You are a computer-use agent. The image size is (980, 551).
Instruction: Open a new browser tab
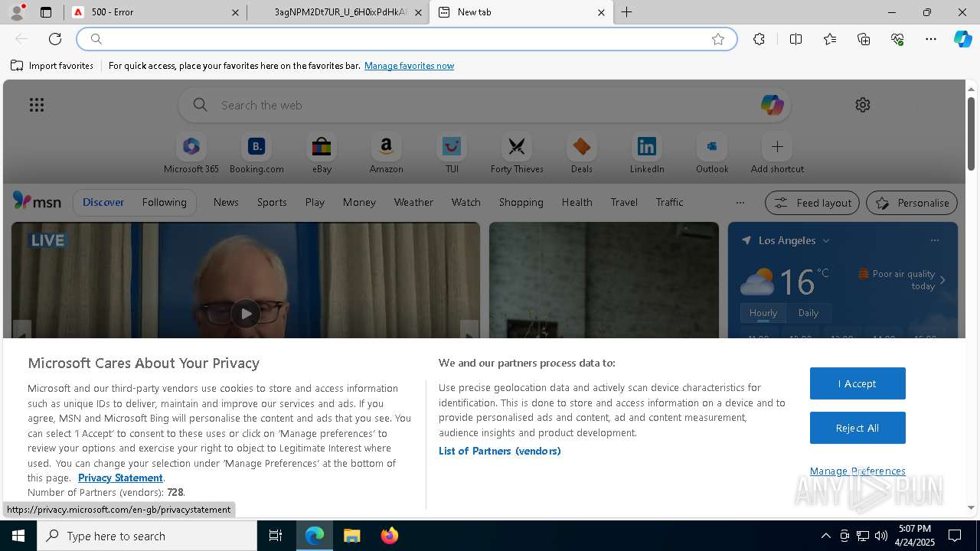627,12
